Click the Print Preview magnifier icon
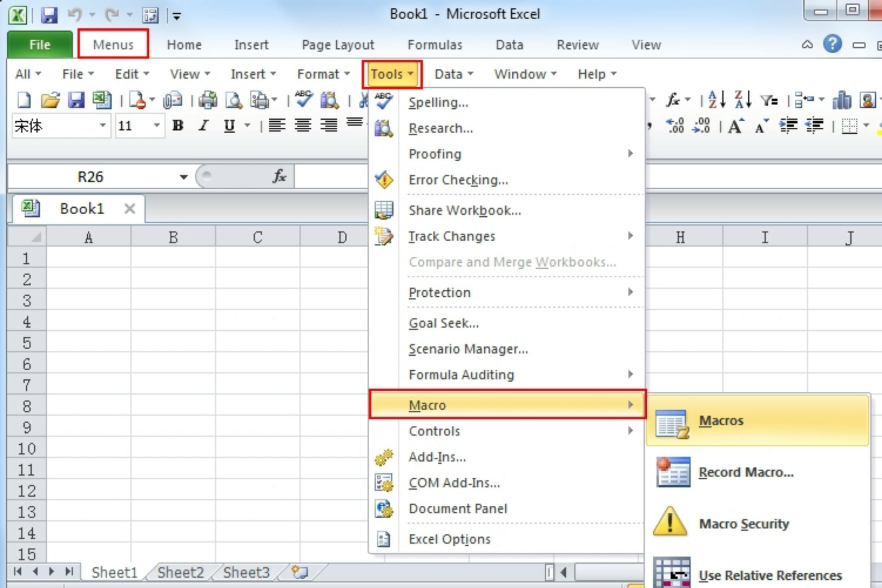The image size is (882, 588). 234,100
